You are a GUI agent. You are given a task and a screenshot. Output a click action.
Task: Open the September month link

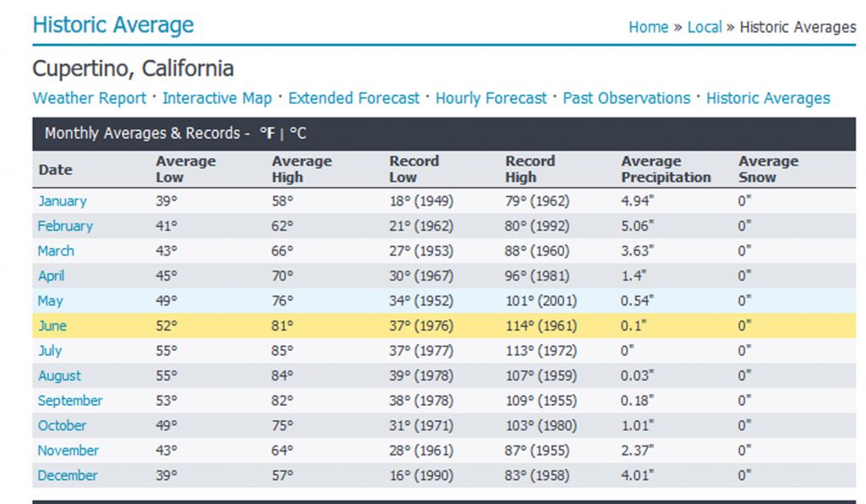click(70, 401)
